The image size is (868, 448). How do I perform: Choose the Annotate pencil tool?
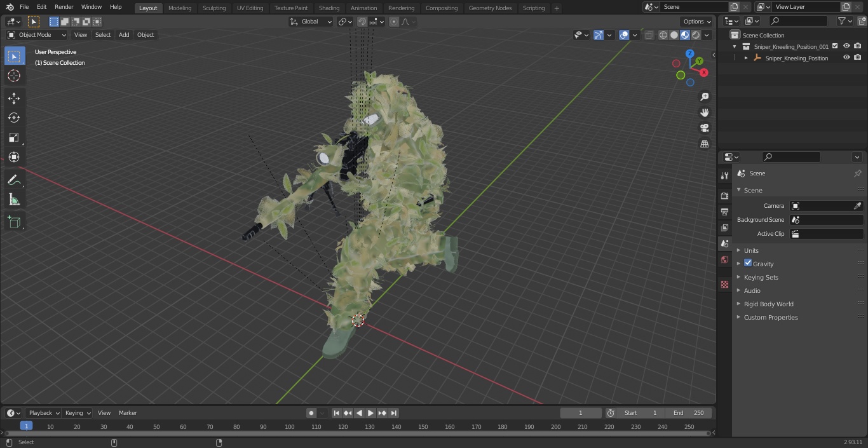(14, 180)
